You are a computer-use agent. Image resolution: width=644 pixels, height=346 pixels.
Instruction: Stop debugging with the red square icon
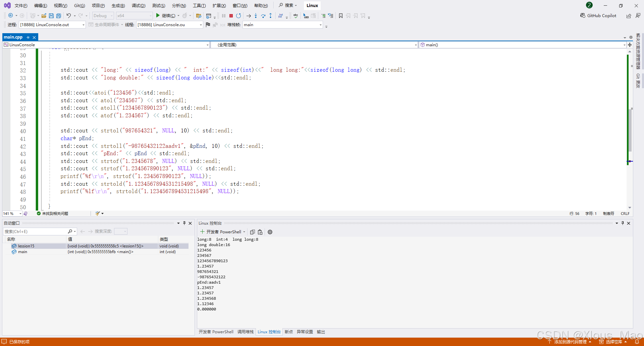click(231, 16)
